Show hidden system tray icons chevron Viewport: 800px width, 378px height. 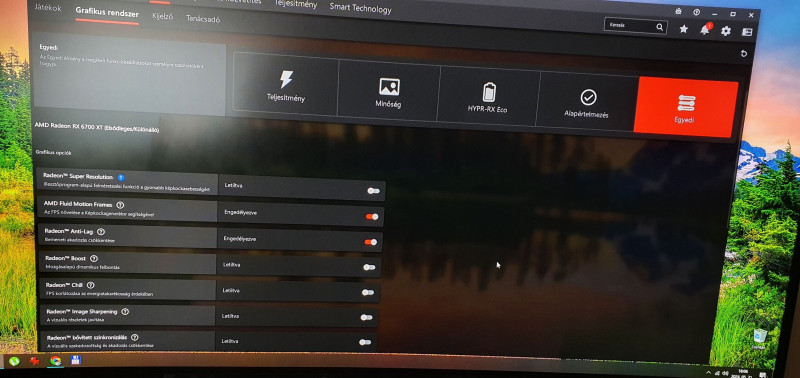click(708, 373)
